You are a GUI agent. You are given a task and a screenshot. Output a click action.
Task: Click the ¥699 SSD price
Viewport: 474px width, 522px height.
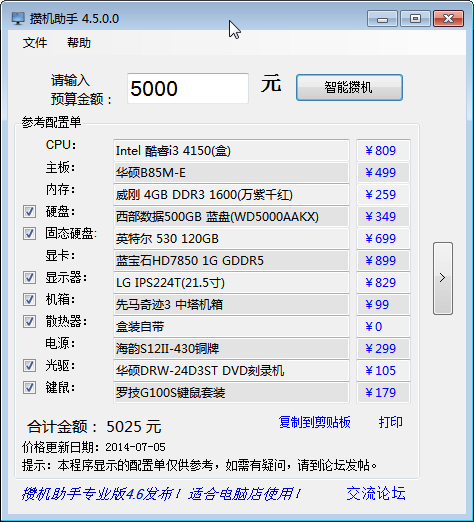tap(383, 239)
